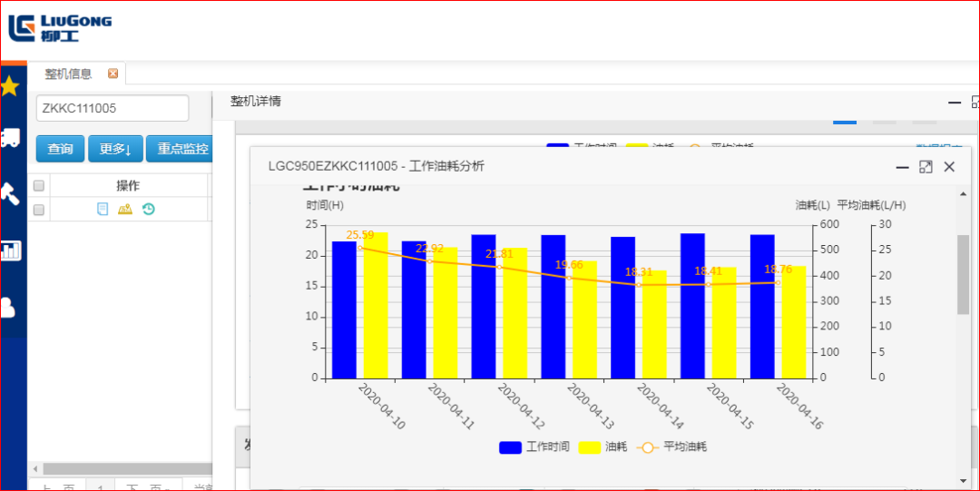
Task: Click the machine number input field ZKKC111005
Action: 112,108
